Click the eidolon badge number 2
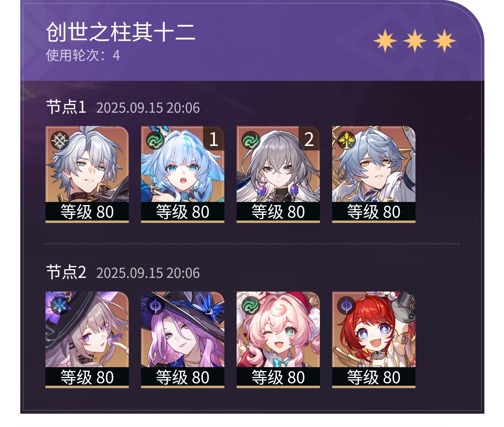 tap(309, 139)
